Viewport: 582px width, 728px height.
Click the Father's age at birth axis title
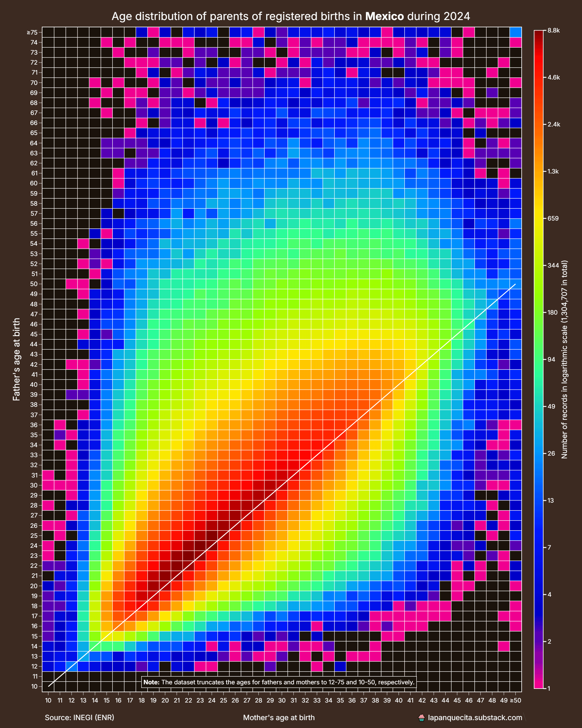[x=17, y=359]
